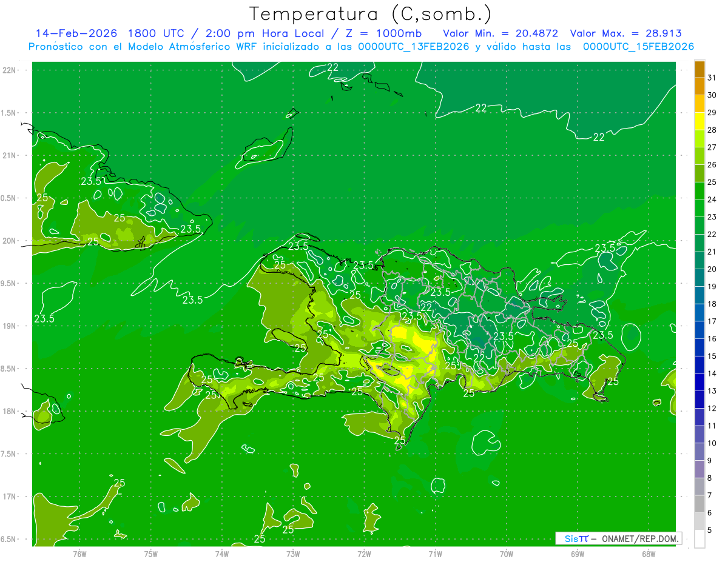Click the yellow-green 27–28 colorbar swatch
Screen dimensions: 728x562
click(699, 139)
